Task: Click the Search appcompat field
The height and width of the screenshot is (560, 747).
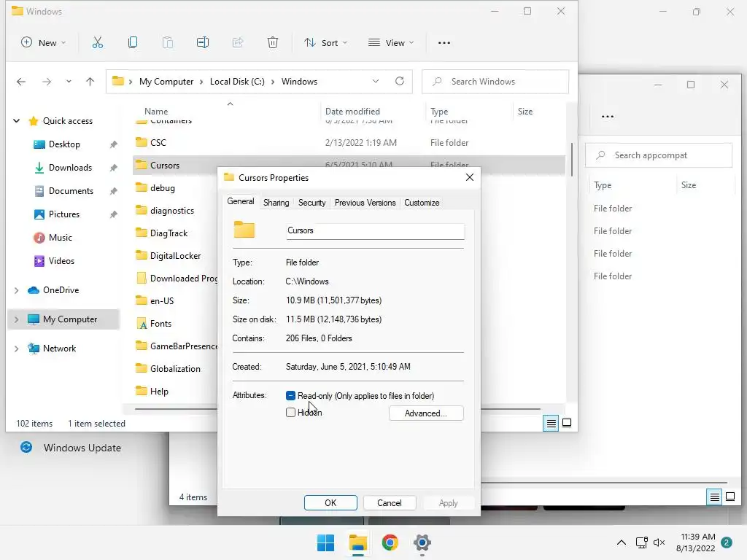Action: tap(659, 155)
